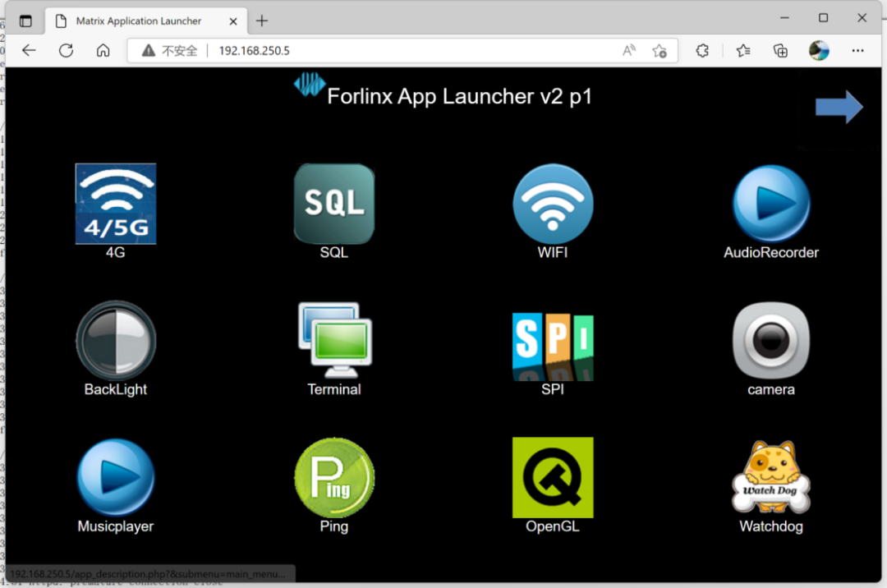The width and height of the screenshot is (887, 588).
Task: Open the tab actions menu
Action: point(25,21)
